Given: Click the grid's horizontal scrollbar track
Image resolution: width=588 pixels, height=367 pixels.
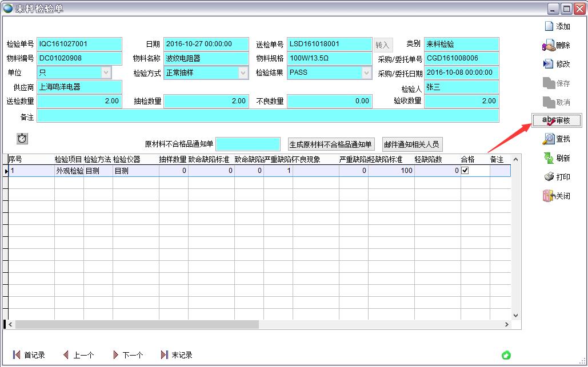Looking at the screenshot, I should pyautogui.click(x=377, y=324).
